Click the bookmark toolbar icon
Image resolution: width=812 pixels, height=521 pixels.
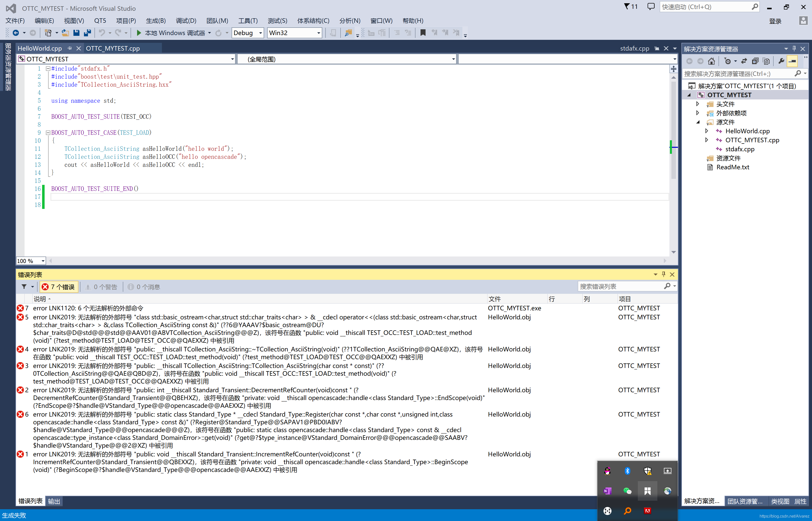pos(423,33)
